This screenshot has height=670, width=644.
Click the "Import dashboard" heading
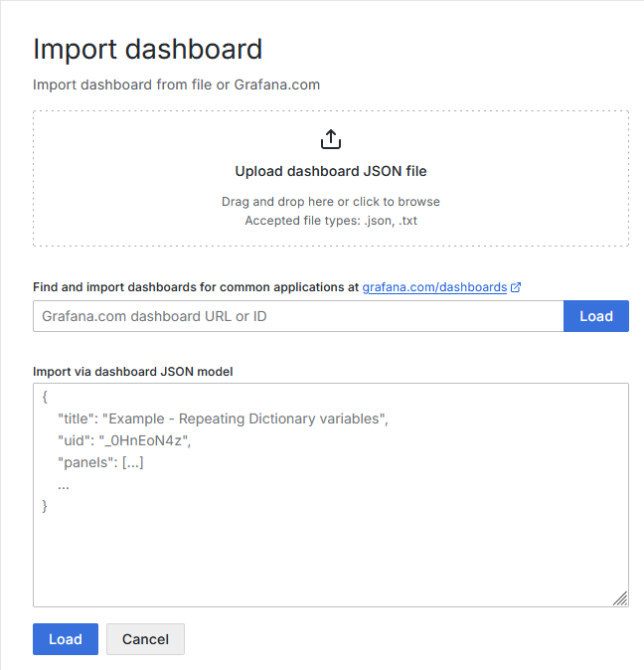pos(148,49)
